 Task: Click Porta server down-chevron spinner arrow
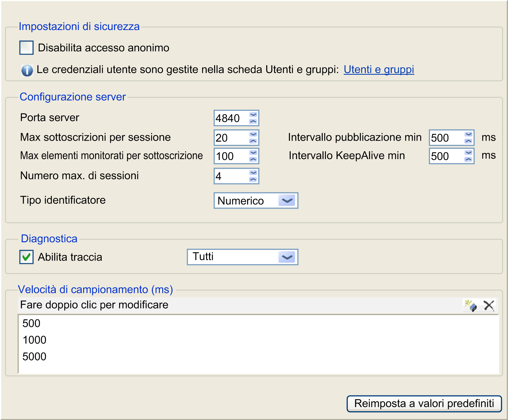point(253,115)
